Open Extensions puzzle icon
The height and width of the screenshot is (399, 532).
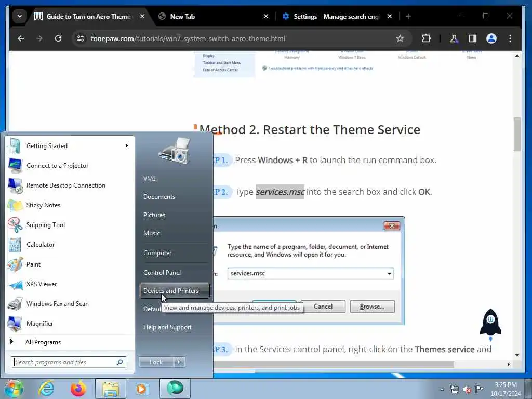(426, 38)
